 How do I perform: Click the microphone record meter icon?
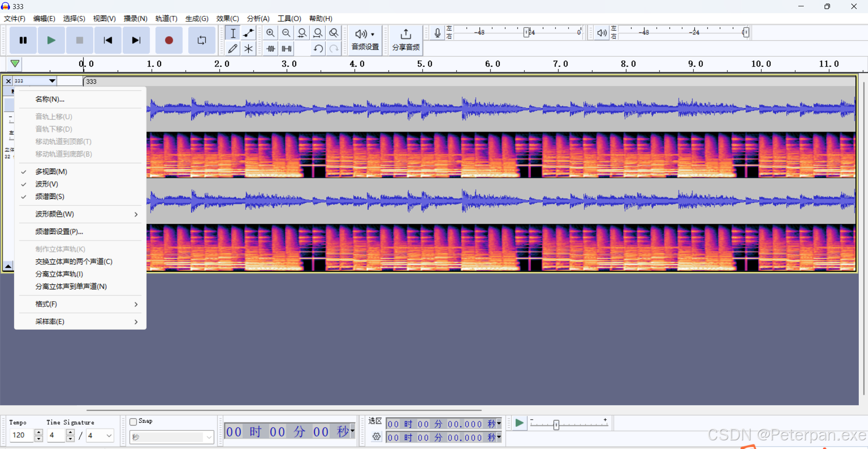click(x=437, y=33)
